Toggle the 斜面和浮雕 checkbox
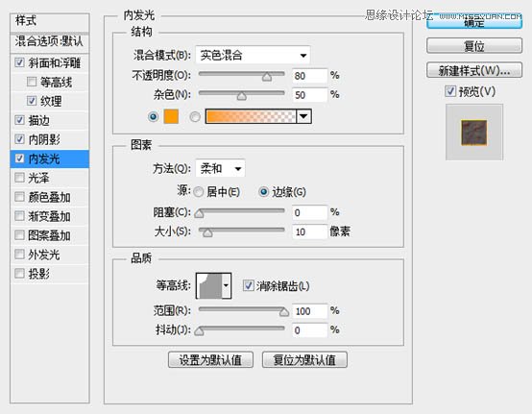 pos(19,62)
